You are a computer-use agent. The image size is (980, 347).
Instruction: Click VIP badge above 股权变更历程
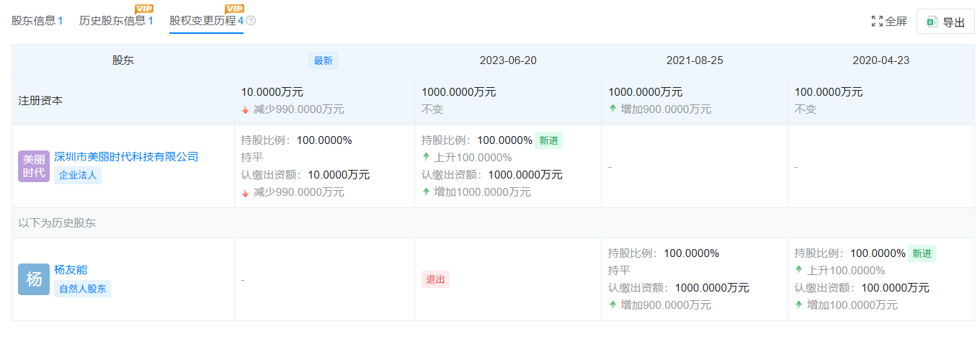(235, 9)
